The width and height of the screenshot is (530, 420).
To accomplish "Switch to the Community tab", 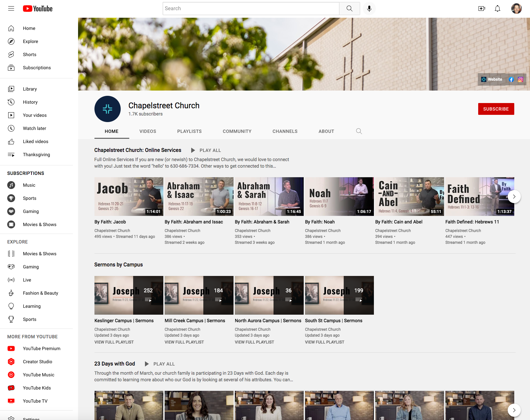I will point(237,131).
